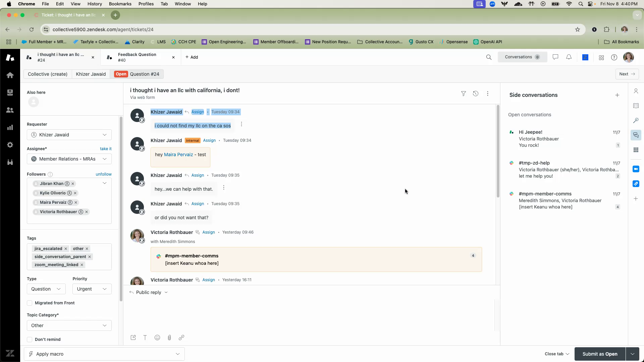Show ticket events history icon
The width and height of the screenshot is (644, 362).
[x=475, y=94]
